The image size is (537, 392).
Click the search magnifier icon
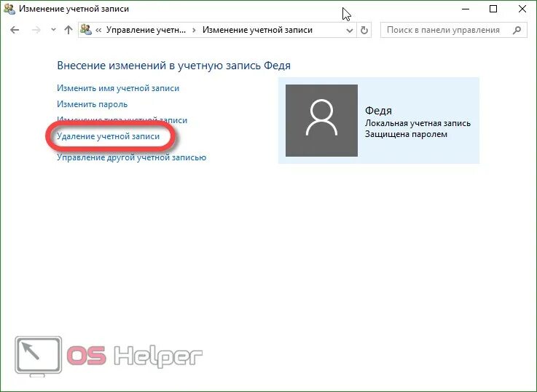coord(517,30)
